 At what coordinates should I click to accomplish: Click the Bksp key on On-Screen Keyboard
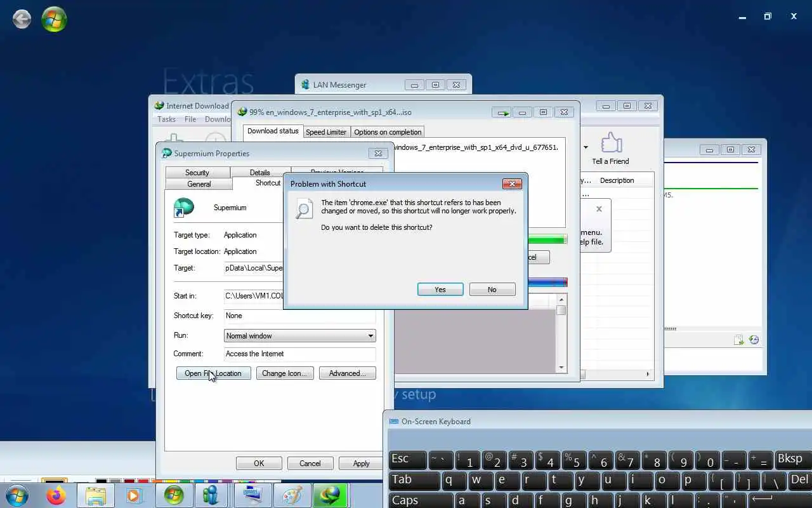pos(793,460)
